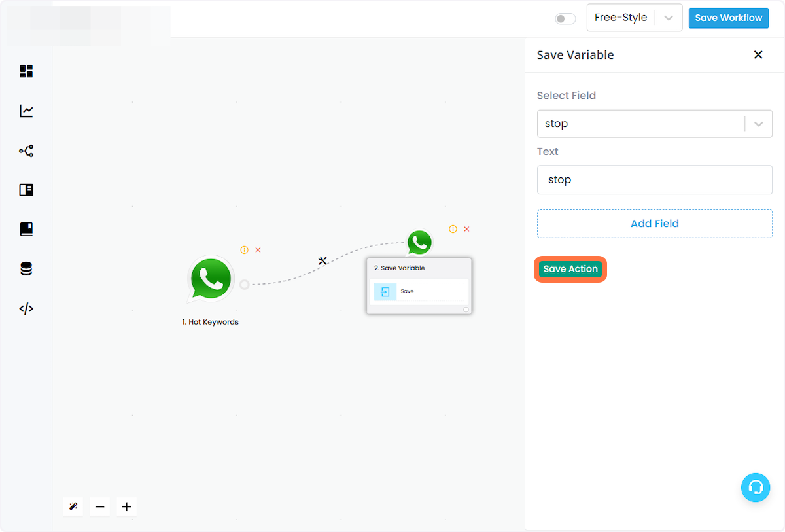Image resolution: width=785 pixels, height=532 pixels.
Task: Expand the Select Field dropdown showing stop
Action: (655, 124)
